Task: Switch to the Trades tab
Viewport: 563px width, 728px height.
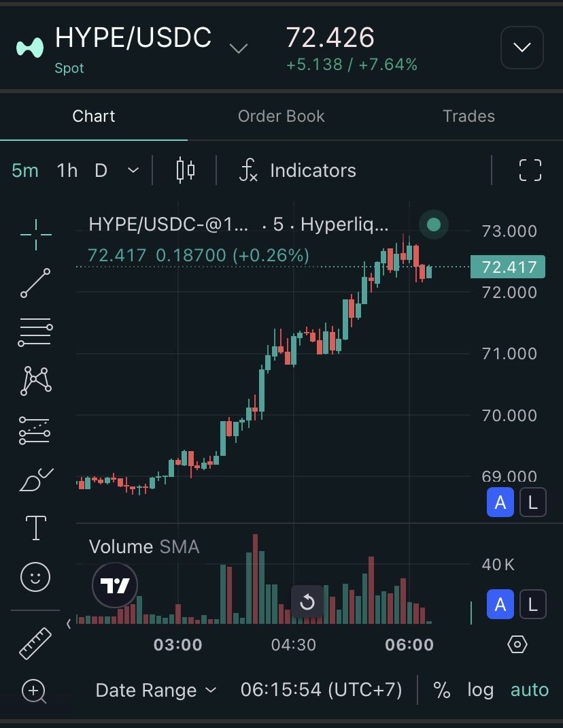Action: click(x=468, y=116)
